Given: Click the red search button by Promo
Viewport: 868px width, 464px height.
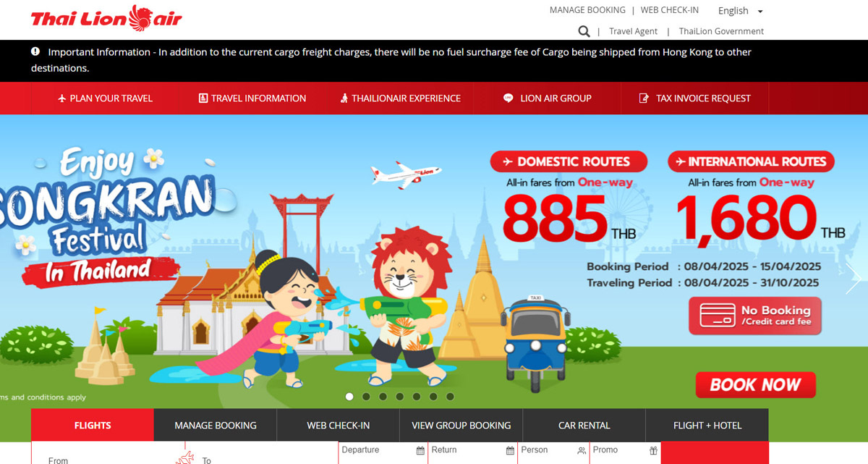Looking at the screenshot, I should pyautogui.click(x=715, y=453).
